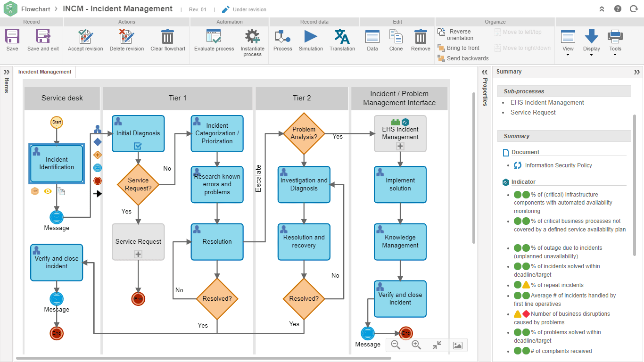The width and height of the screenshot is (644, 362).
Task: Fit flowchart to screen with arrows icon
Action: [x=437, y=345]
